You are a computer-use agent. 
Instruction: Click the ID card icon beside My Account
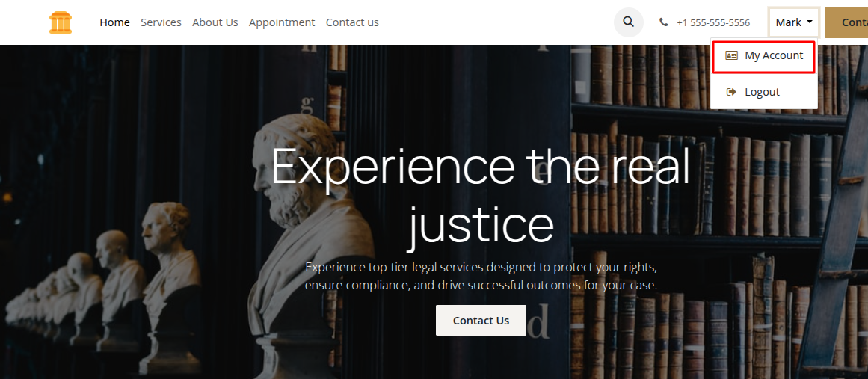[x=731, y=55]
